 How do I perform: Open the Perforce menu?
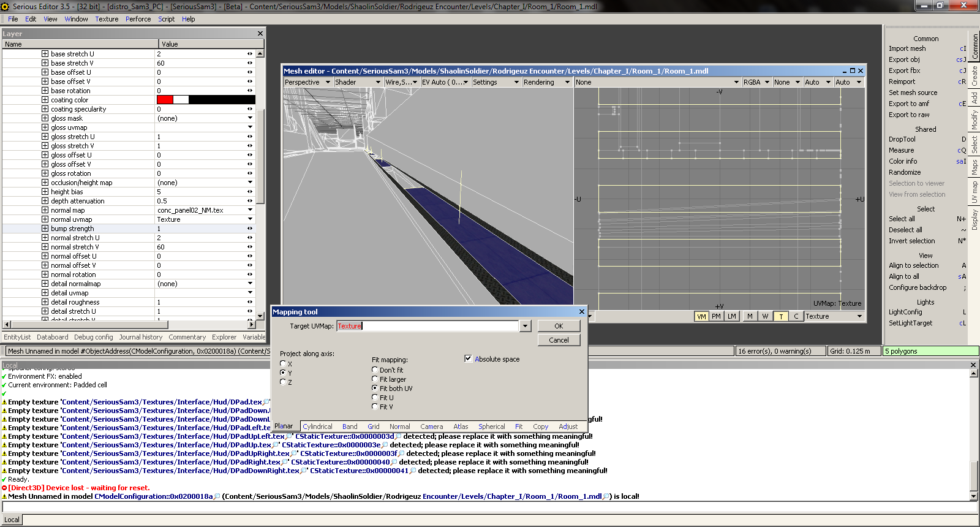[x=138, y=19]
